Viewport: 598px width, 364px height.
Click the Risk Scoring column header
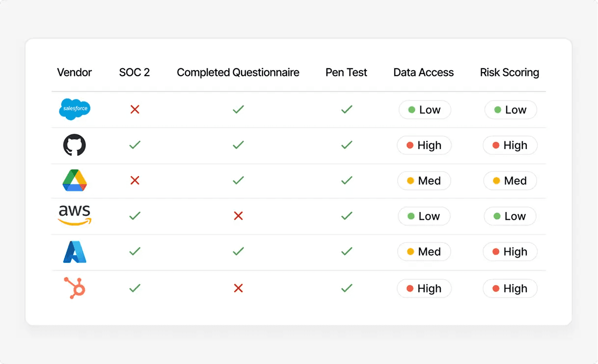[510, 73]
